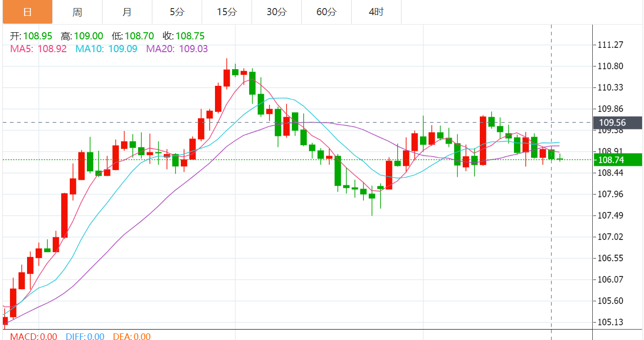Image resolution: width=644 pixels, height=340 pixels.
Task: Click the 106.07 price axis label
Action: point(610,280)
